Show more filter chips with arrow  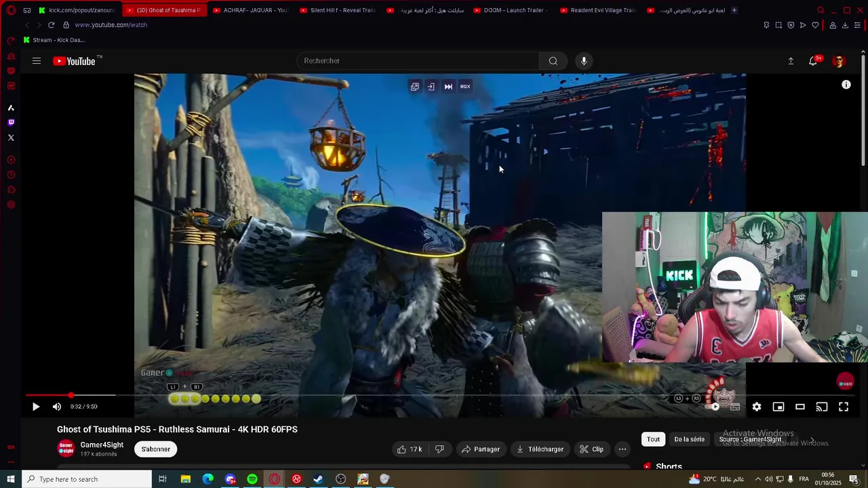pos(812,440)
